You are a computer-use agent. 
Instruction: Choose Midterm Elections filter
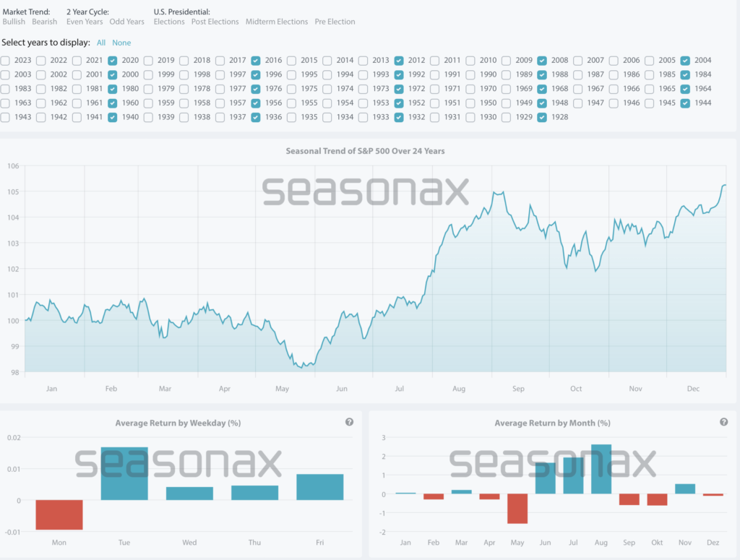click(277, 22)
